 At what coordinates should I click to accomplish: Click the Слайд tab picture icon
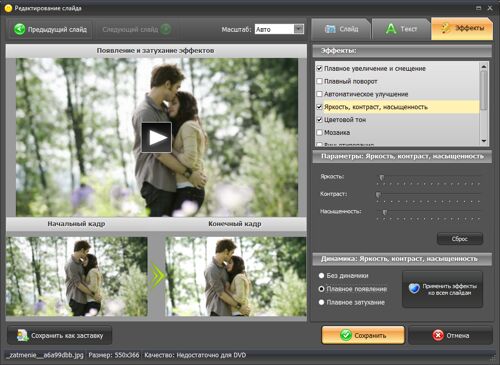(330, 29)
